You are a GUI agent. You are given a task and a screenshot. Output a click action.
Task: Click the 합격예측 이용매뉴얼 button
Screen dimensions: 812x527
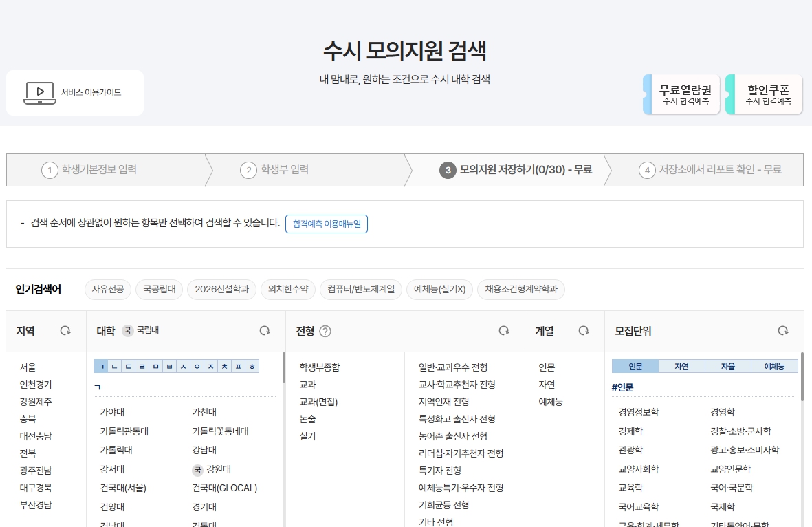pyautogui.click(x=327, y=224)
